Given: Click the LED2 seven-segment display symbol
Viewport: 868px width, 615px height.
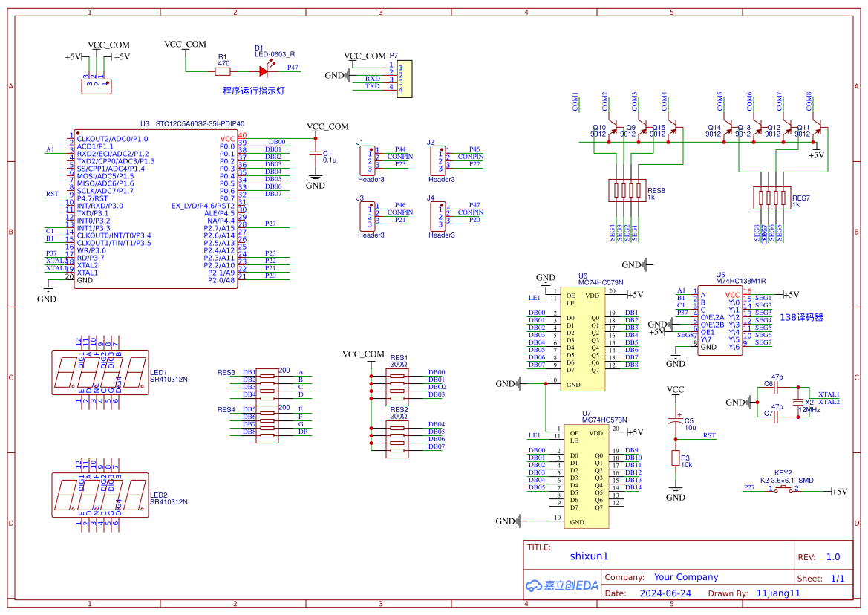Looking at the screenshot, I should 98,494.
